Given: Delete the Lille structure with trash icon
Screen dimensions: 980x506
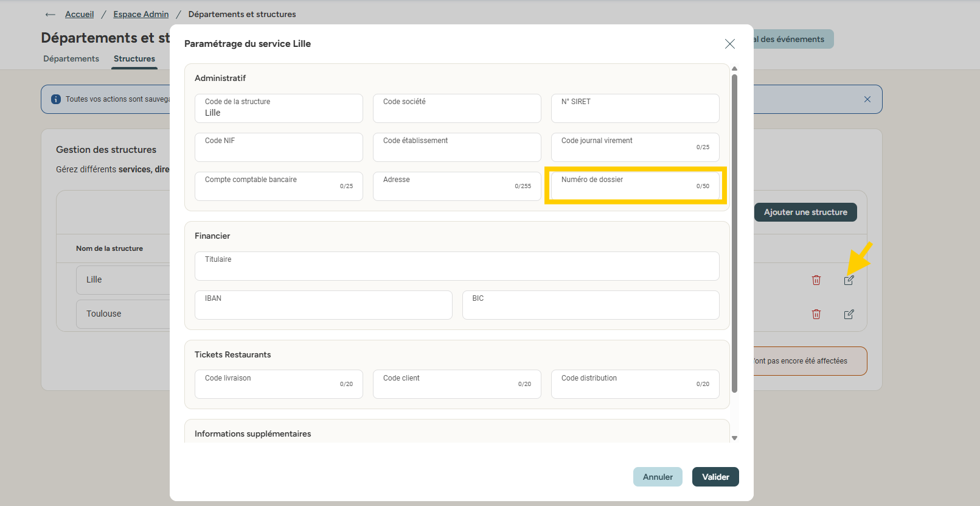Looking at the screenshot, I should pos(816,280).
